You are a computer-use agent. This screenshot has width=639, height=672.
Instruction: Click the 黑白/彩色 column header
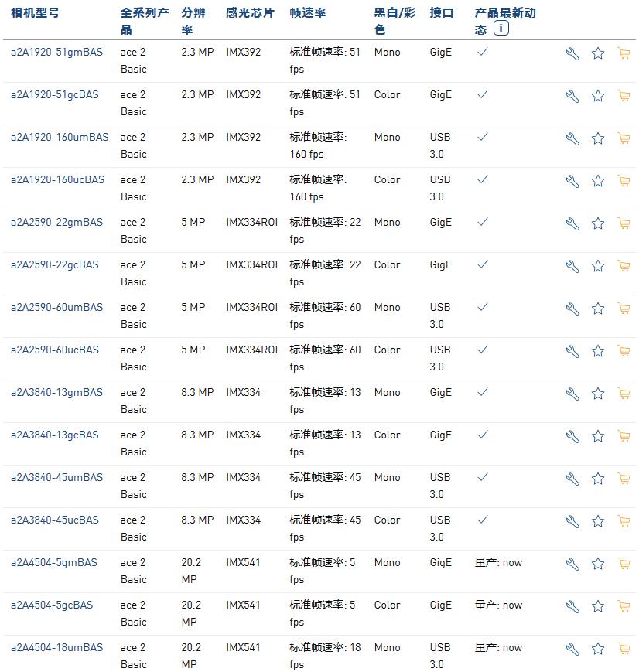pyautogui.click(x=395, y=21)
